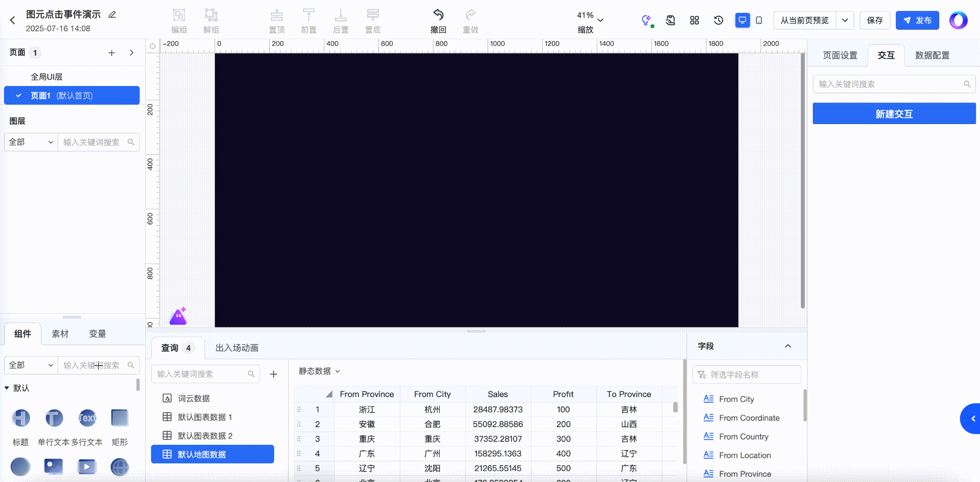
Task: Select 页面1 default home page
Action: pyautogui.click(x=72, y=95)
